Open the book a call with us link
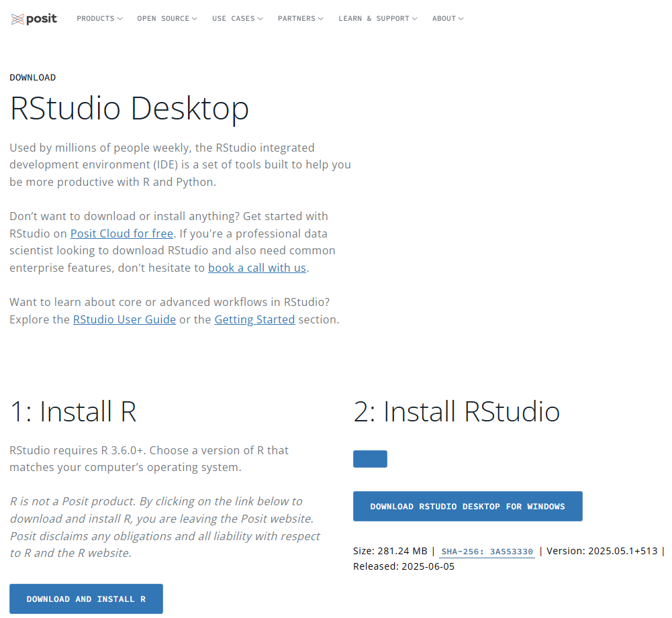The width and height of the screenshot is (672, 618). (x=257, y=268)
